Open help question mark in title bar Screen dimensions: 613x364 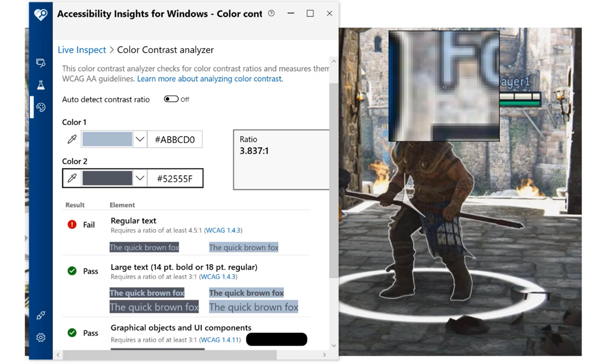(271, 13)
